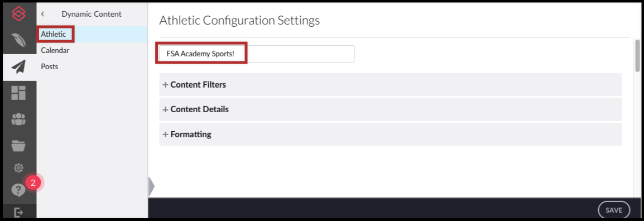Collapse sidebar using the gray arrow handle
This screenshot has width=644, height=221.
click(151, 186)
